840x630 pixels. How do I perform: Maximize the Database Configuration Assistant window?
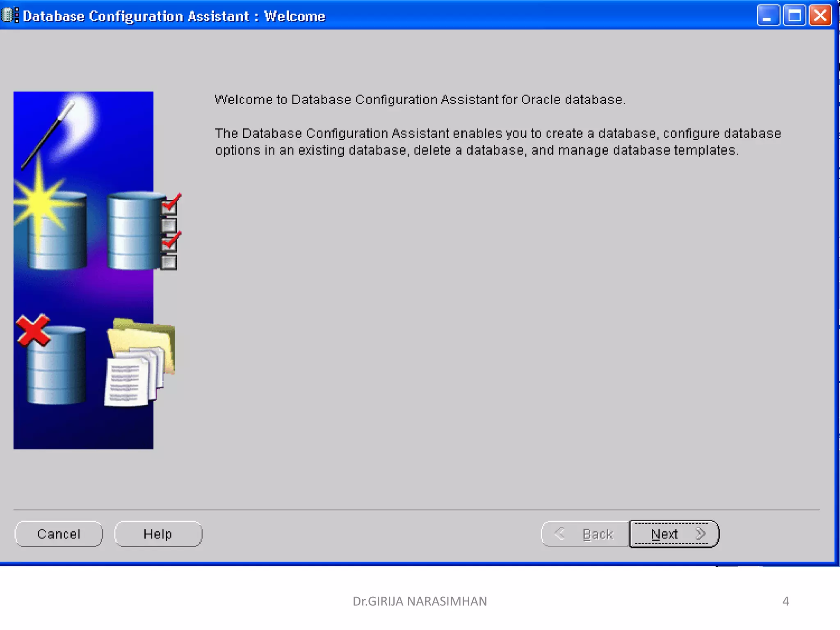794,16
